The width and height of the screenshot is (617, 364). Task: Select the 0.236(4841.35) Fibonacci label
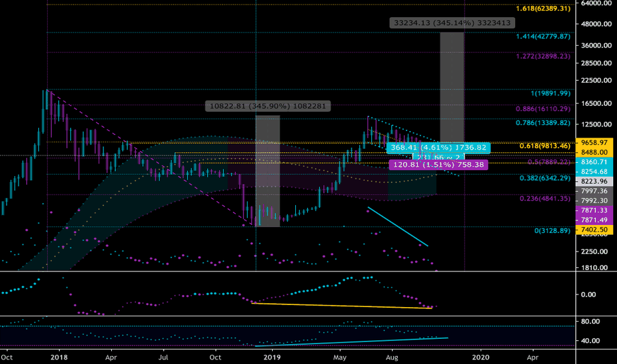[x=545, y=199]
